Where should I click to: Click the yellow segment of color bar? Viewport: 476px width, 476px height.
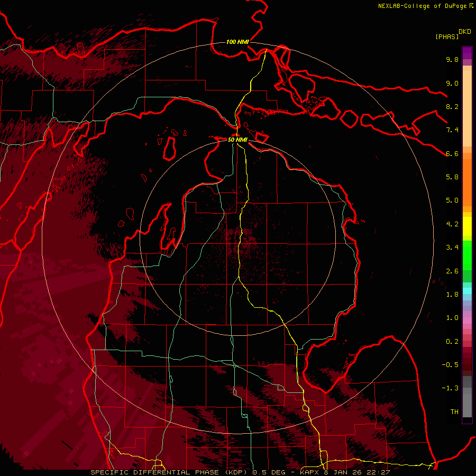click(x=467, y=226)
